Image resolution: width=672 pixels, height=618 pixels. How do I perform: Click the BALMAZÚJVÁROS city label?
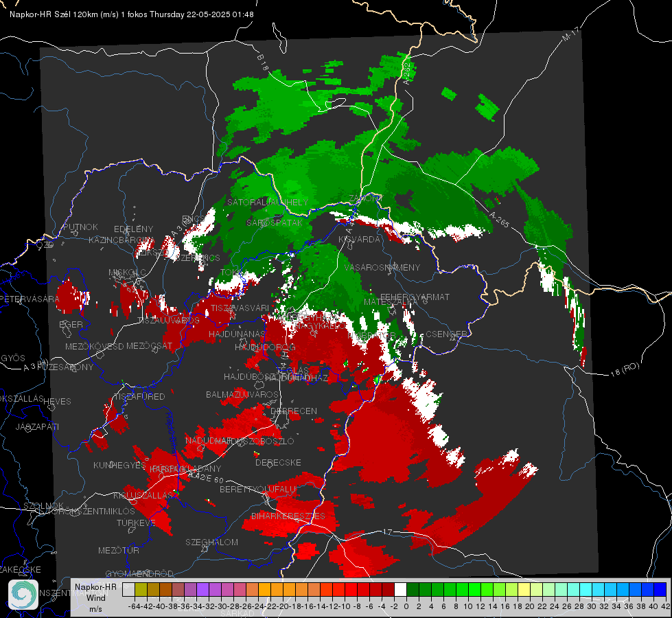click(x=242, y=394)
